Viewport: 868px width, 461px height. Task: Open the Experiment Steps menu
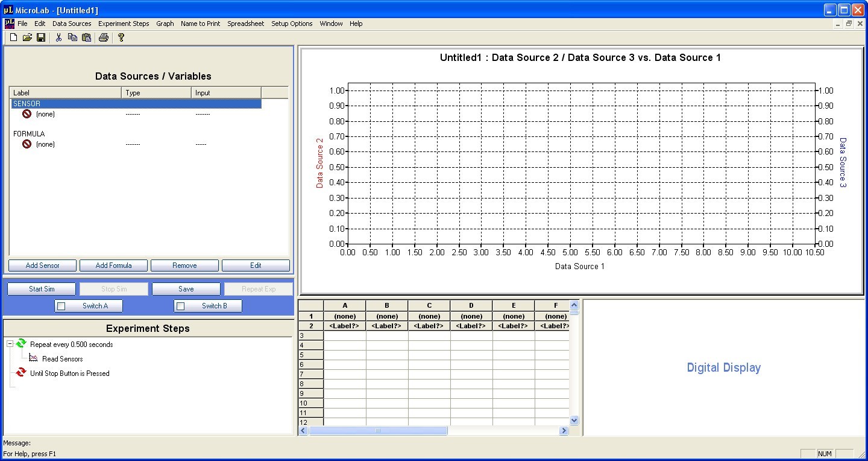124,24
